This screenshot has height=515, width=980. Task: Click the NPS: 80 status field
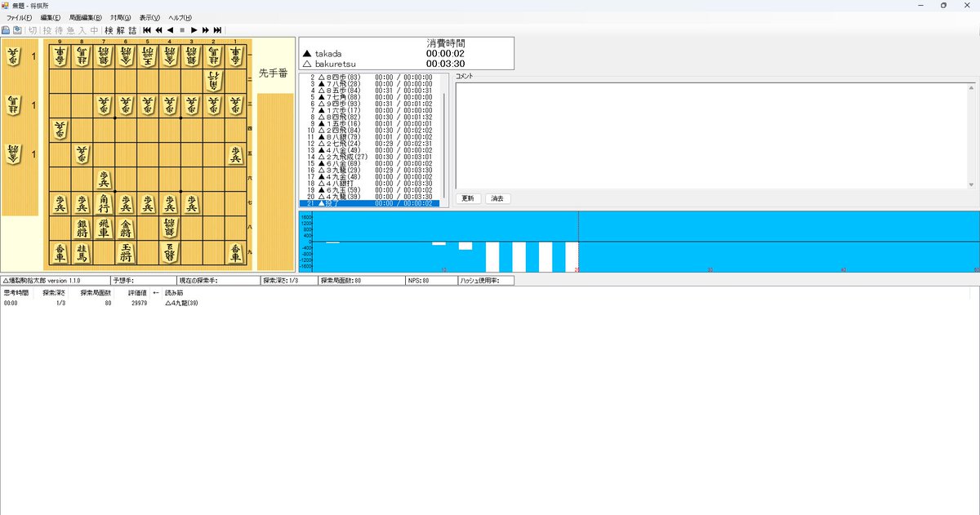click(x=431, y=280)
